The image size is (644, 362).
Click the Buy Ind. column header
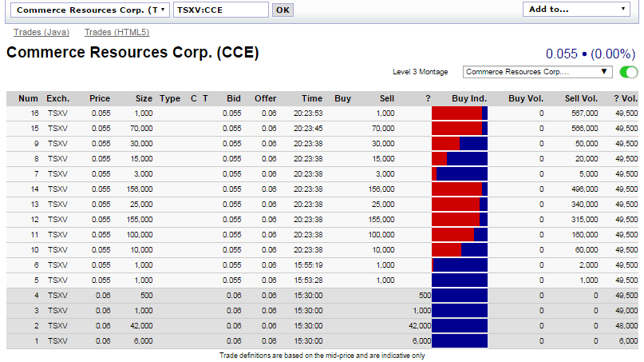click(469, 99)
